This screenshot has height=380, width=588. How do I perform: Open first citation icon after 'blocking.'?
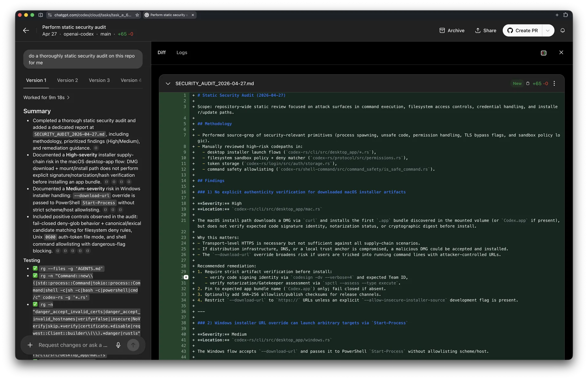coord(58,251)
